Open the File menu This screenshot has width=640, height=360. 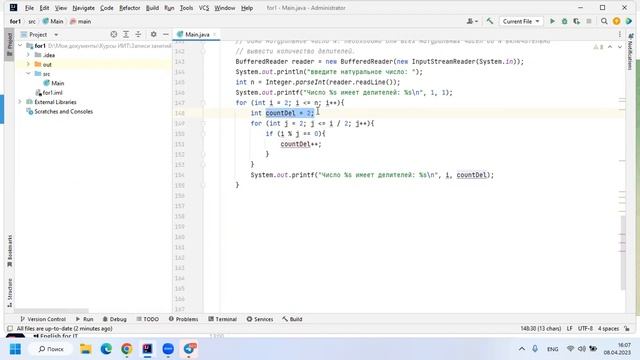point(29,8)
